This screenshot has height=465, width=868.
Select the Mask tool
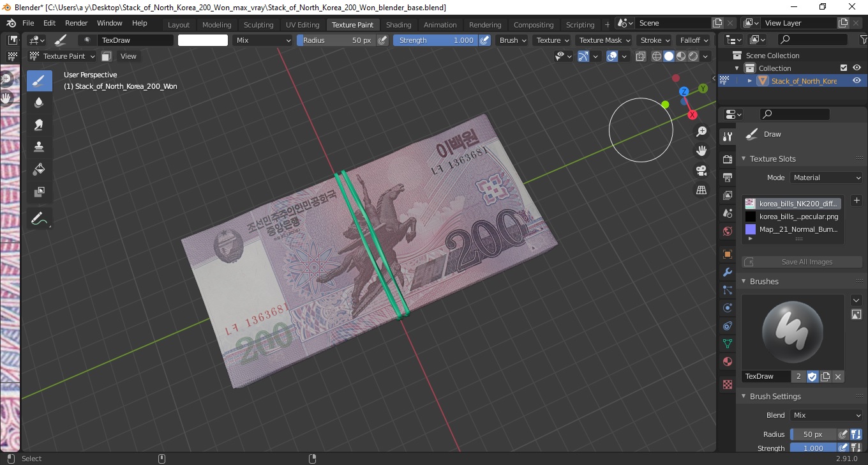coord(39,192)
